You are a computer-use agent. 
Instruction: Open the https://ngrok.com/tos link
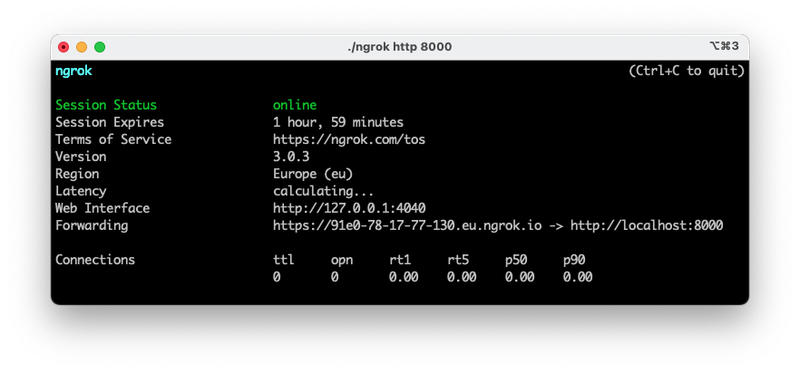click(349, 139)
